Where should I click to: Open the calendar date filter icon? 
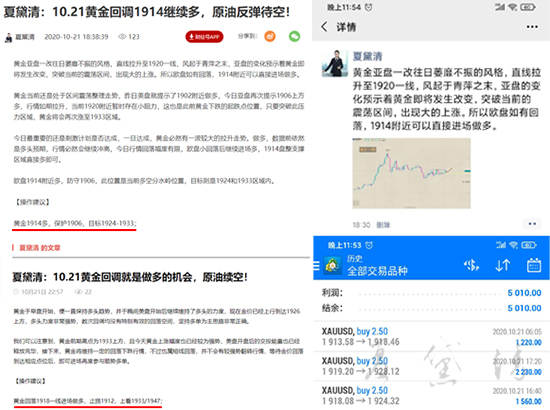[x=534, y=265]
